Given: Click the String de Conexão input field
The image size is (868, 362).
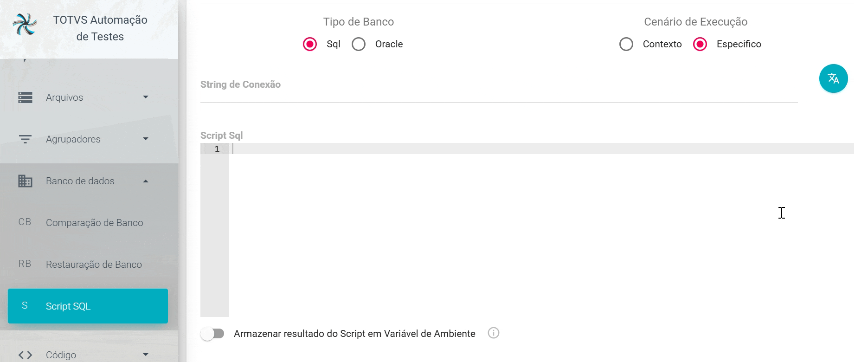Looking at the screenshot, I should click(499, 92).
